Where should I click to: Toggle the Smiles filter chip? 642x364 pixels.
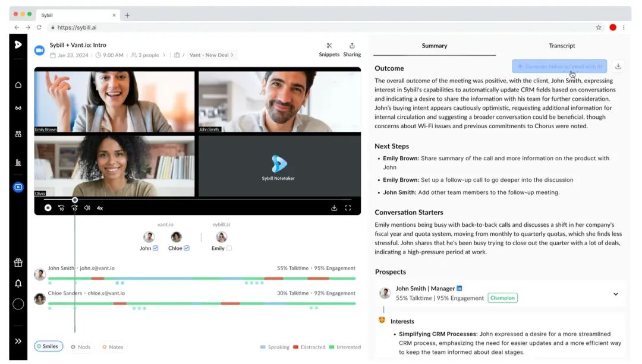[x=48, y=346]
